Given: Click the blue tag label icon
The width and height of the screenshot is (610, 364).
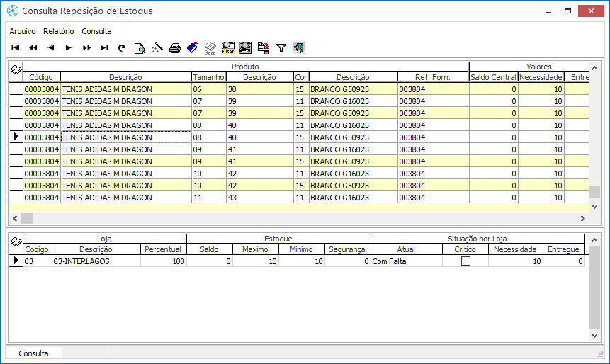Looking at the screenshot, I should (193, 48).
